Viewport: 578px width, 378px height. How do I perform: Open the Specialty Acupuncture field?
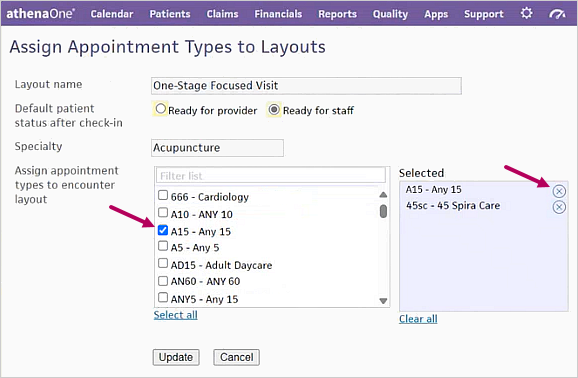point(217,148)
